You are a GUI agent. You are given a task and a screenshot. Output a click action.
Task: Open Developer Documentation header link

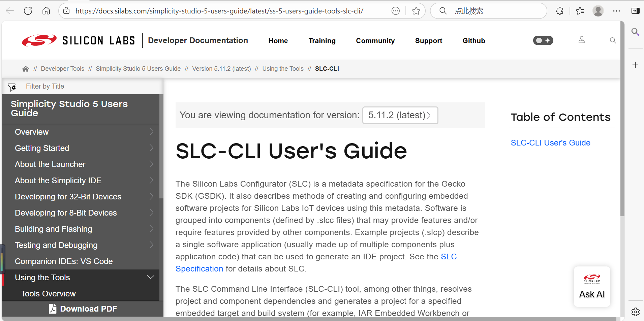tap(198, 40)
